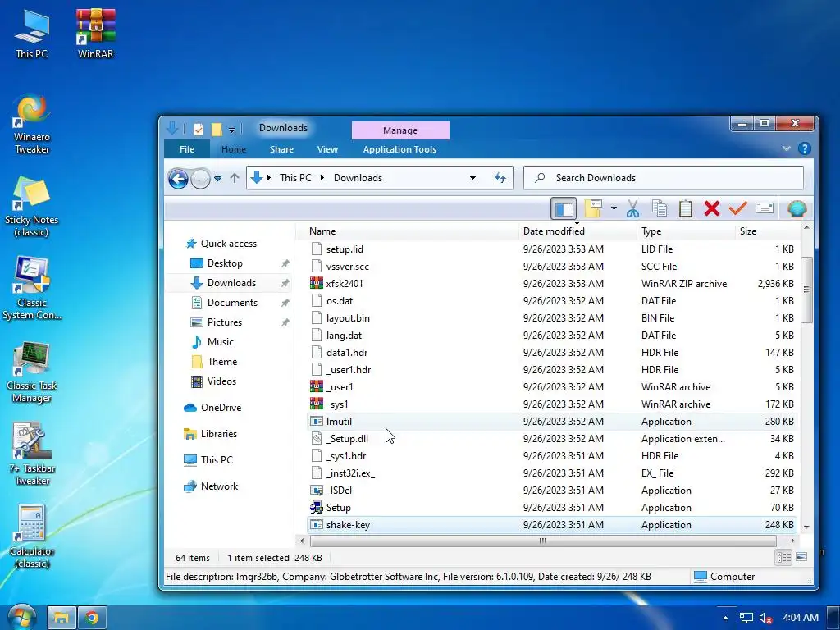Click Properties icon in quick access toolbar

(199, 129)
